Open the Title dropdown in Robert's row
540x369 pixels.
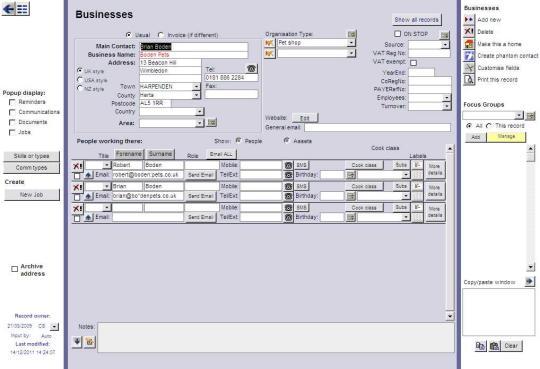point(106,165)
